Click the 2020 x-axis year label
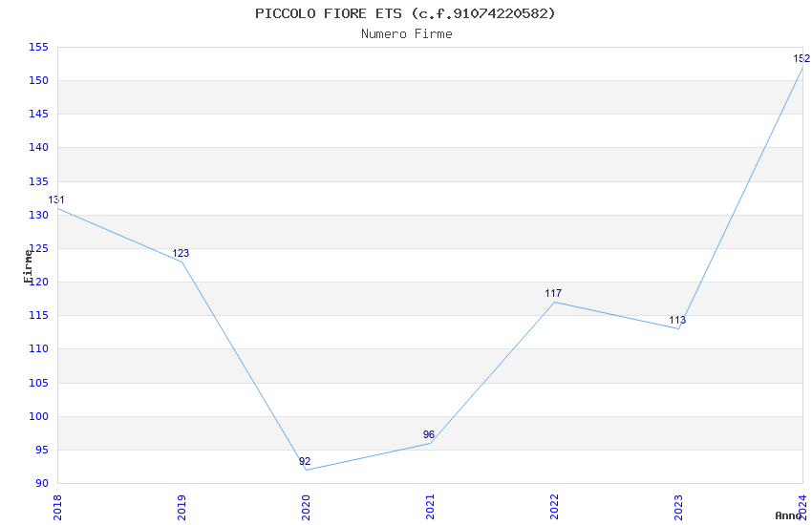 point(306,506)
